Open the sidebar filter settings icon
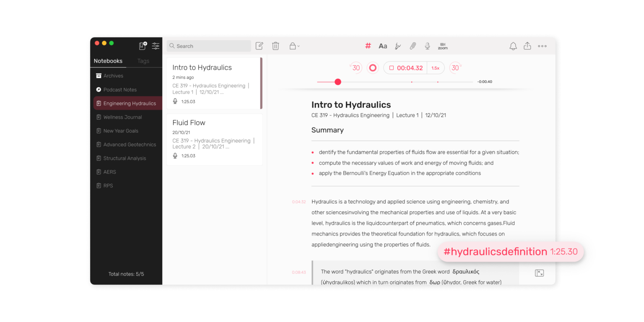The width and height of the screenshot is (644, 322). (156, 46)
